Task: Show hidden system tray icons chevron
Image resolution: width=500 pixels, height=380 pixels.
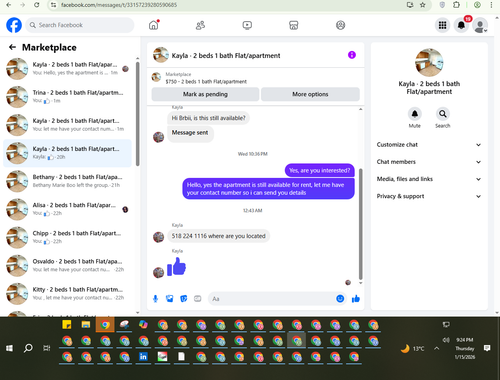Action: [436, 348]
